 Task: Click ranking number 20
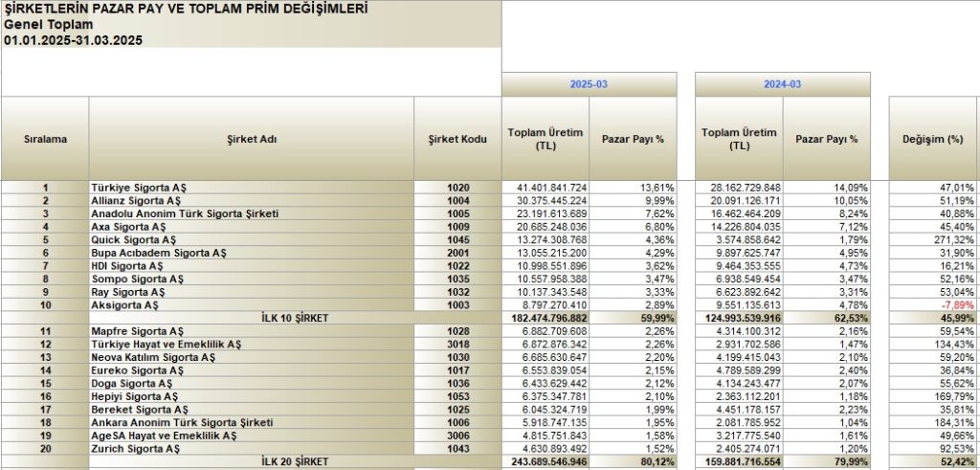point(45,449)
